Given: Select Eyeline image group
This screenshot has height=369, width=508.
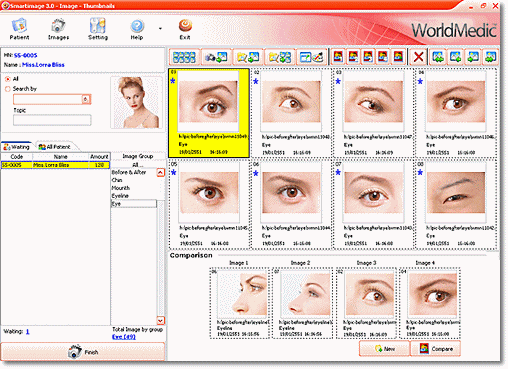Looking at the screenshot, I should pyautogui.click(x=133, y=196).
